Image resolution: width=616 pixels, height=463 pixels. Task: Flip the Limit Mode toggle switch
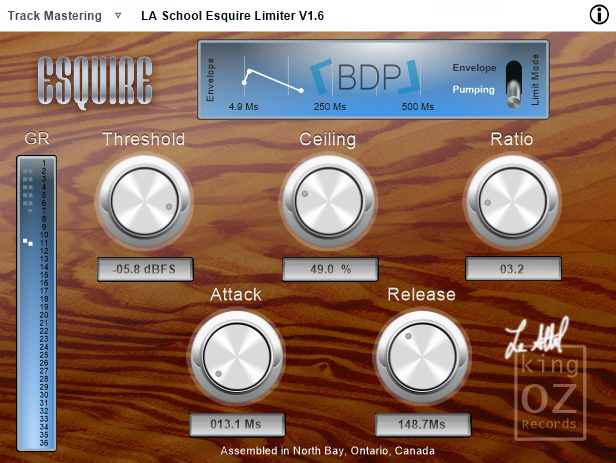(x=513, y=84)
